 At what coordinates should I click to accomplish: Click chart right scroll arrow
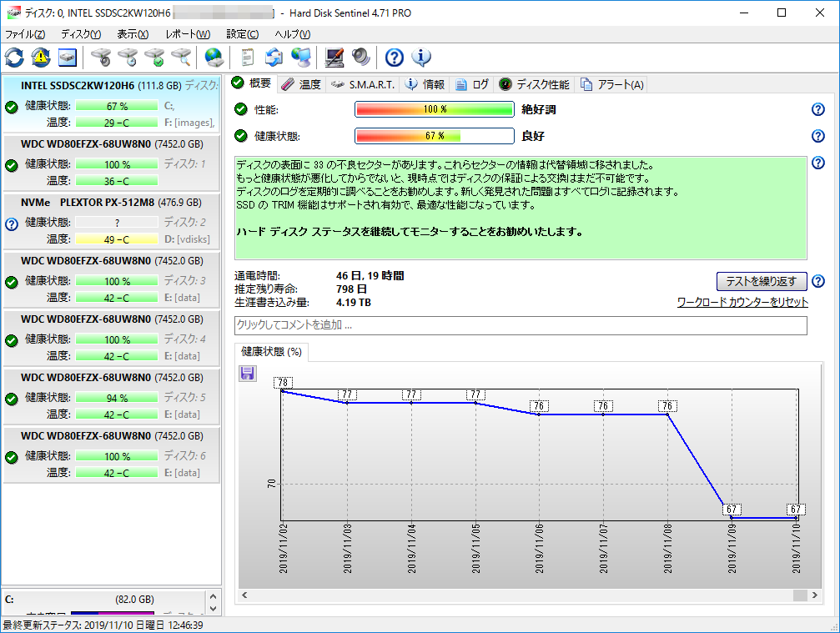[815, 595]
